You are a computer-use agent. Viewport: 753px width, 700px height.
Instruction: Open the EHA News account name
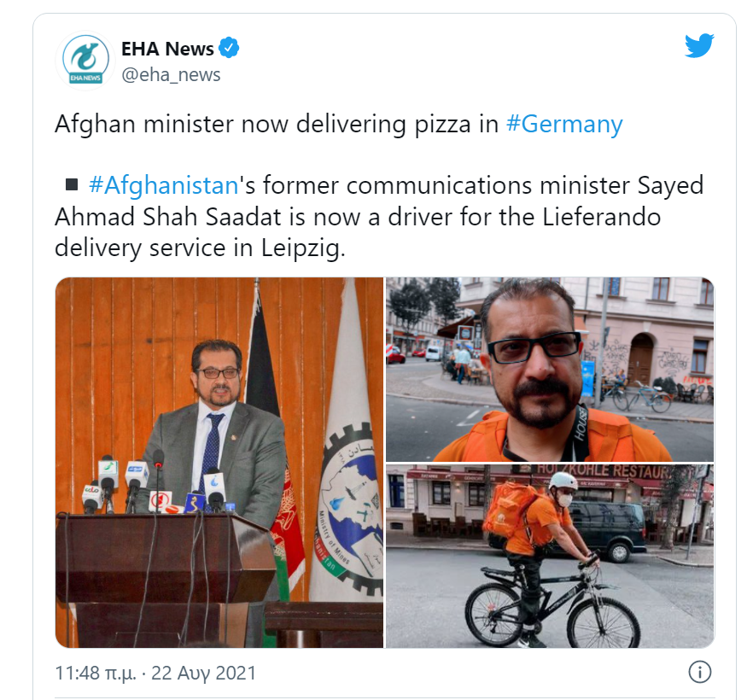click(167, 49)
